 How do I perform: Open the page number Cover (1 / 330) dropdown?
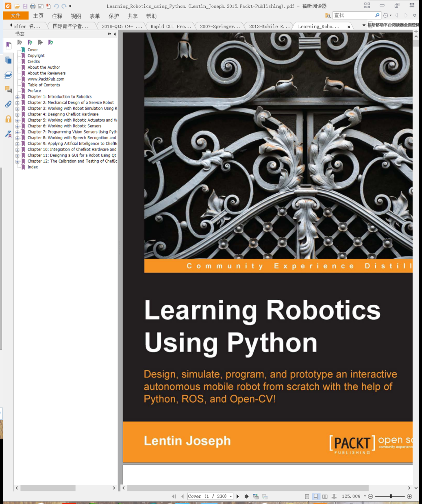(x=231, y=496)
